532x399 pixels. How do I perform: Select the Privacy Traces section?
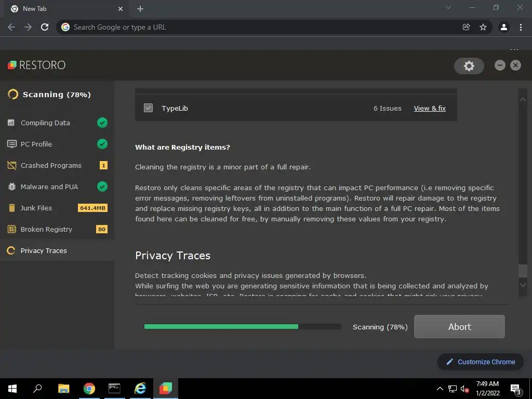tap(57, 250)
